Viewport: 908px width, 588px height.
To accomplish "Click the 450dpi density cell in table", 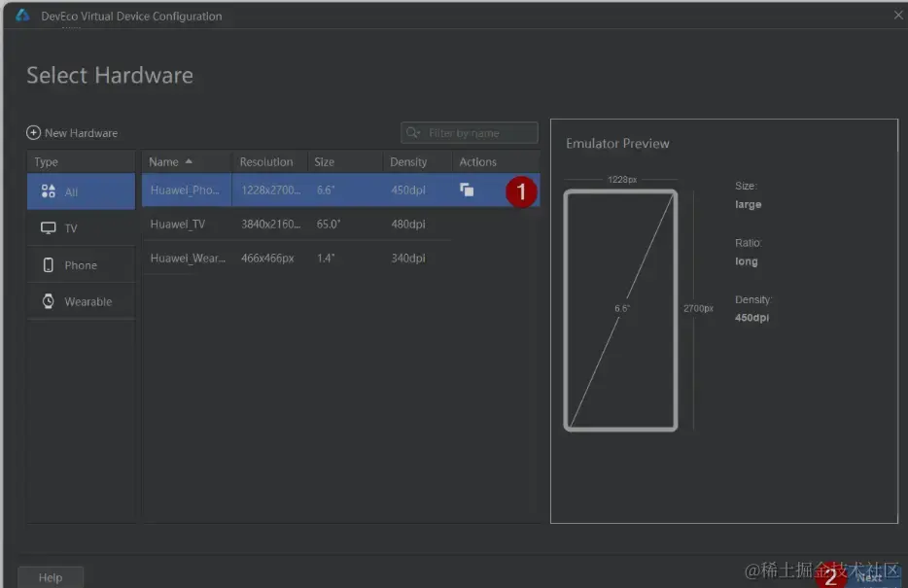I will pos(408,190).
